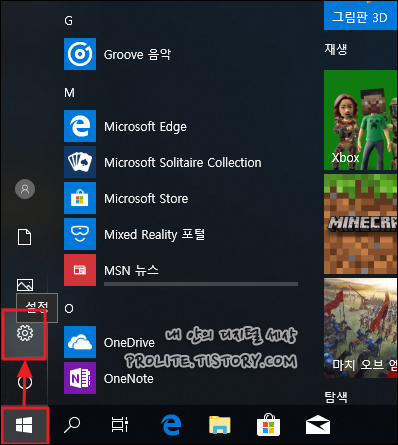
Task: Open the Groove 음악 app icon
Action: click(80, 54)
